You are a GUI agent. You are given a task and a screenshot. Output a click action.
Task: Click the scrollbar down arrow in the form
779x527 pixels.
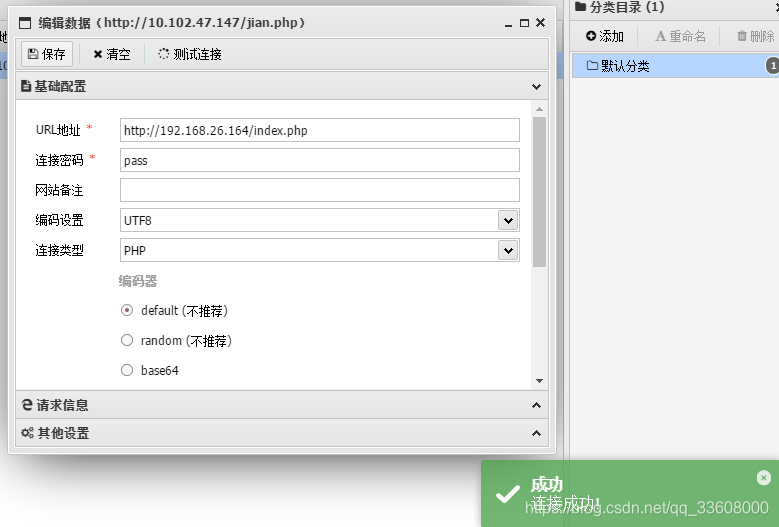[x=540, y=381]
